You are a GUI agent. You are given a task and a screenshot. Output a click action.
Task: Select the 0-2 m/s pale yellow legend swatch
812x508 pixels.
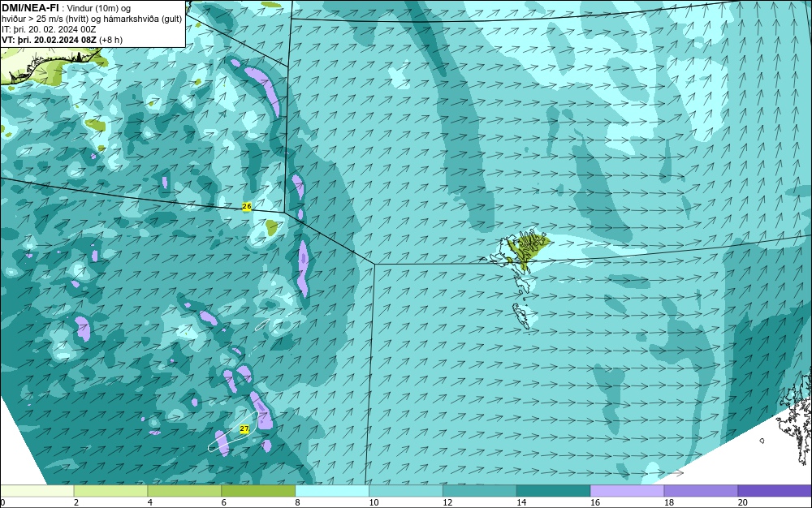click(37, 490)
